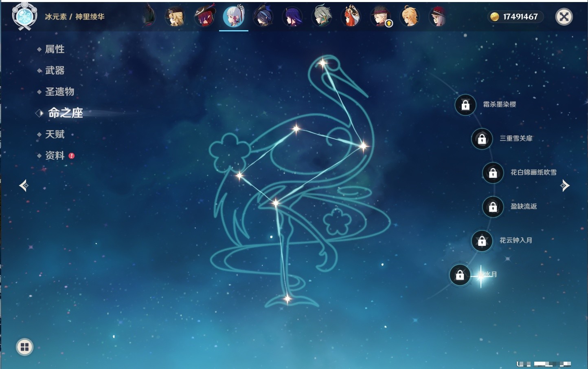Image resolution: width=588 pixels, height=369 pixels.
Task: Click the 冰元素 / 神里绫华 character title
Action: coord(75,17)
